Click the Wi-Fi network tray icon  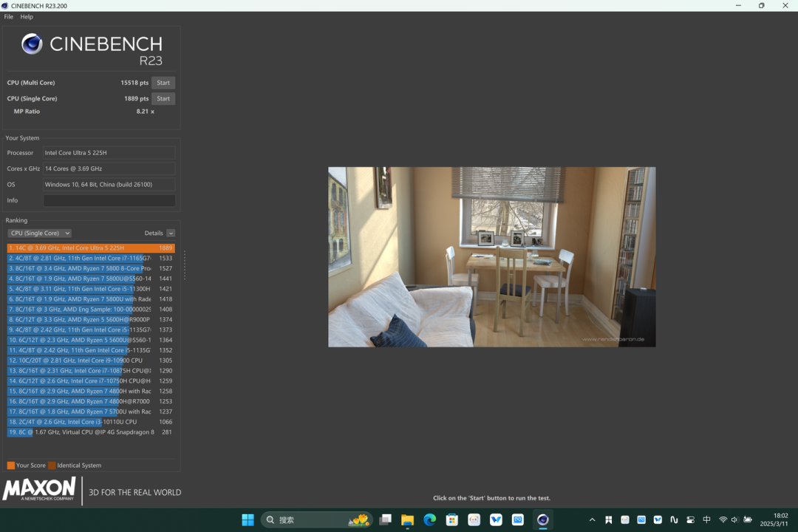point(723,519)
